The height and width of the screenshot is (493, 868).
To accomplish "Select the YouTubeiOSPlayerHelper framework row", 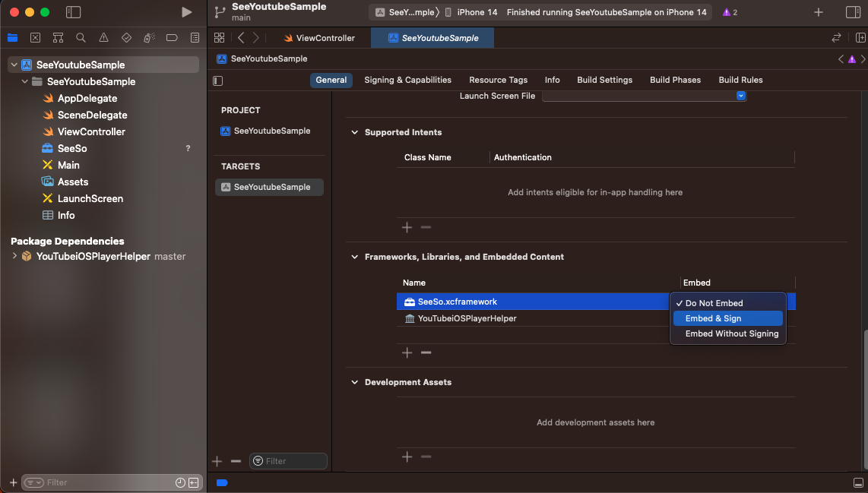I will pos(596,318).
